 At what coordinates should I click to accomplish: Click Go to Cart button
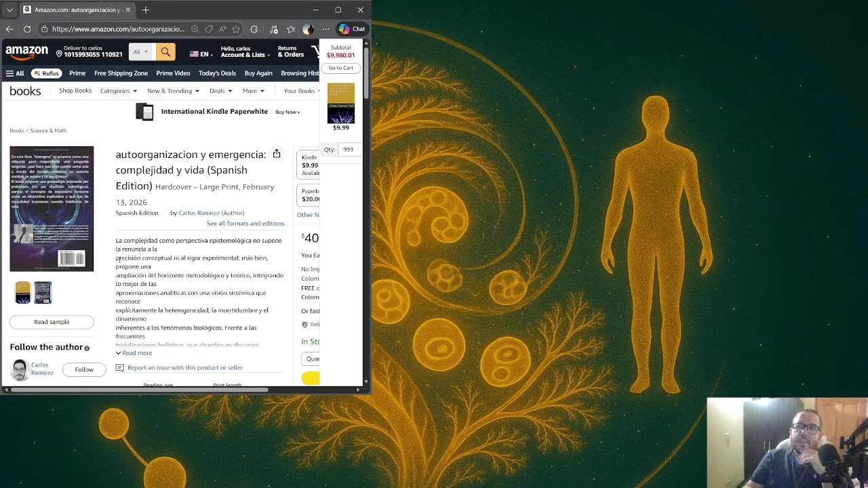341,68
